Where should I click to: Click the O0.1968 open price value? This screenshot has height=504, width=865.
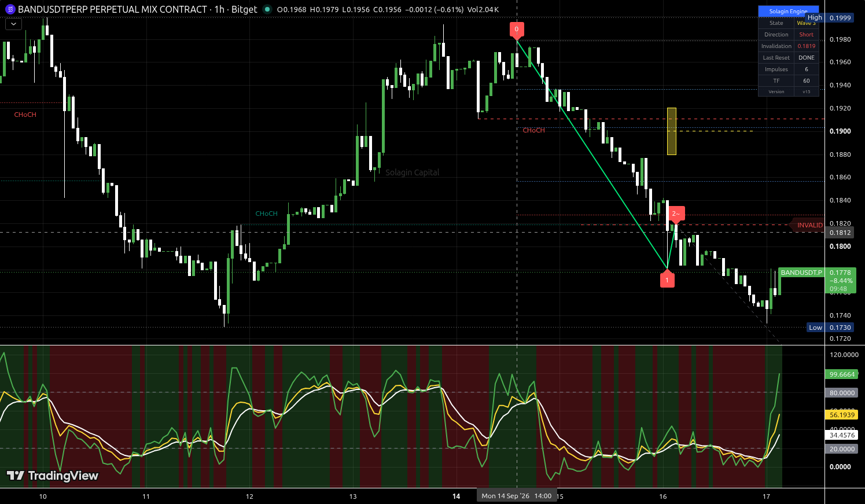click(292, 10)
